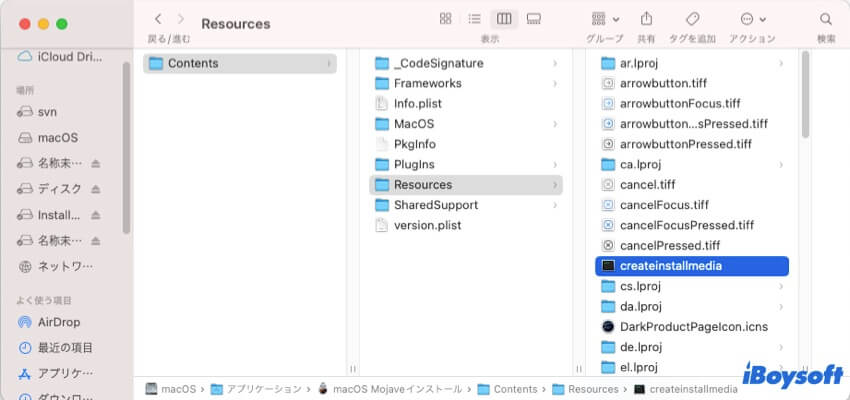Screen dimensions: 850x400
Task: Eject the Install volume in sidebar
Action: (x=96, y=215)
